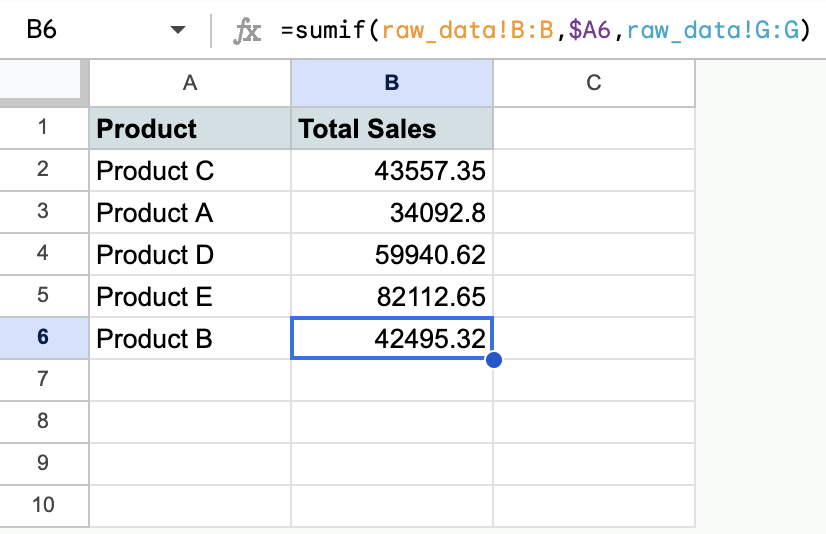Click cell with value 82112.65

click(x=392, y=297)
